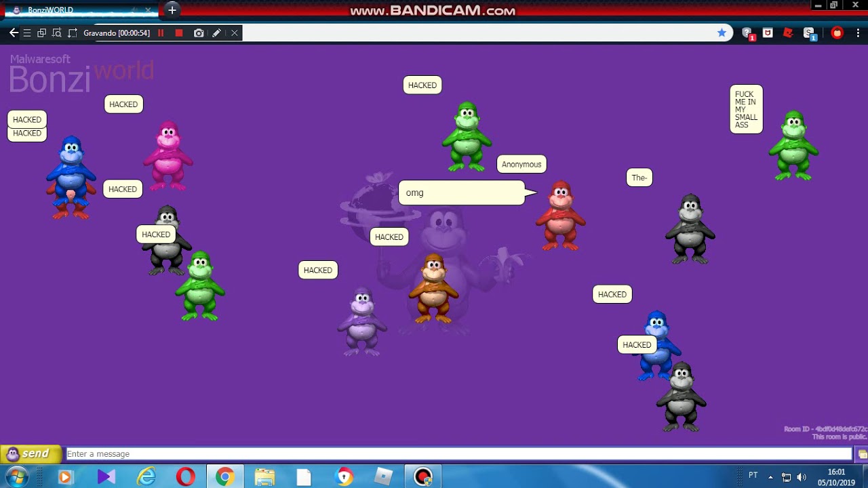Image resolution: width=868 pixels, height=488 pixels.
Task: Open Visual Studio from taskbar
Action: tap(106, 476)
